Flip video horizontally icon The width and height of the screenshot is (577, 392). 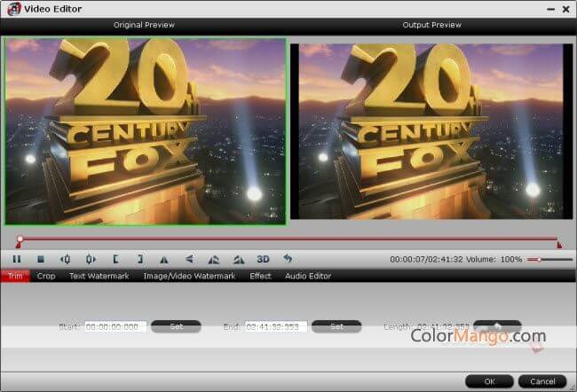(x=164, y=259)
